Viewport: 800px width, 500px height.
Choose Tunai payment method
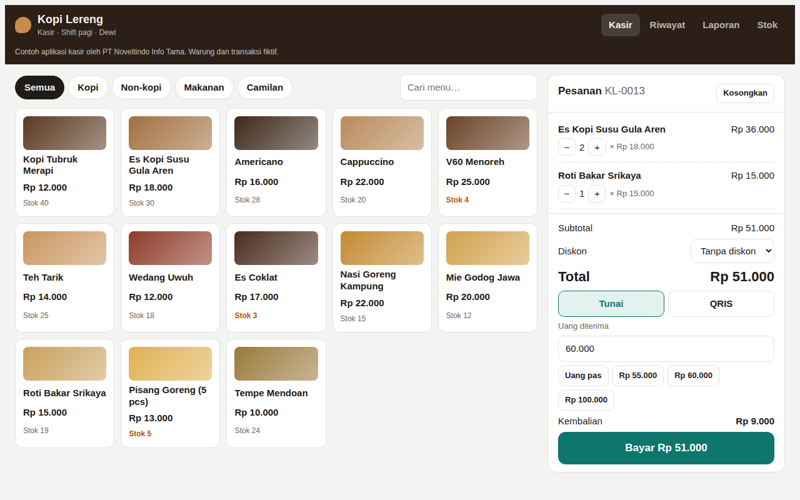point(611,304)
